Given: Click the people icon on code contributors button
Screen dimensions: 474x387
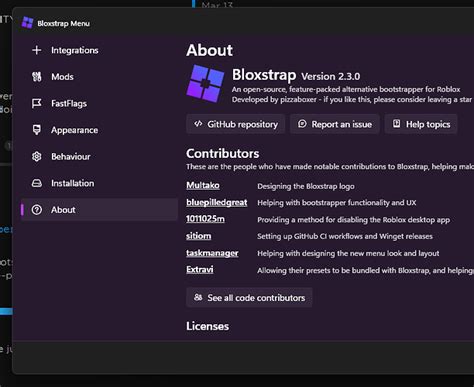Looking at the screenshot, I should pos(198,297).
